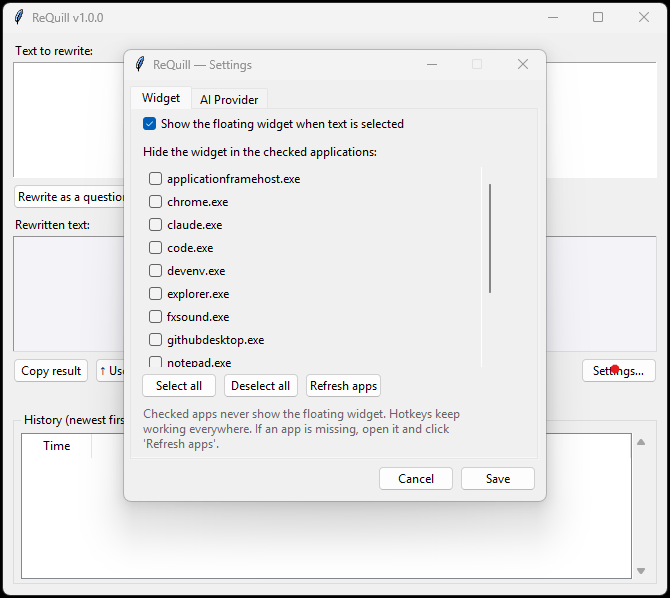The image size is (670, 598).
Task: Click the 'Checked apps never show' hint text
Action: 301,429
